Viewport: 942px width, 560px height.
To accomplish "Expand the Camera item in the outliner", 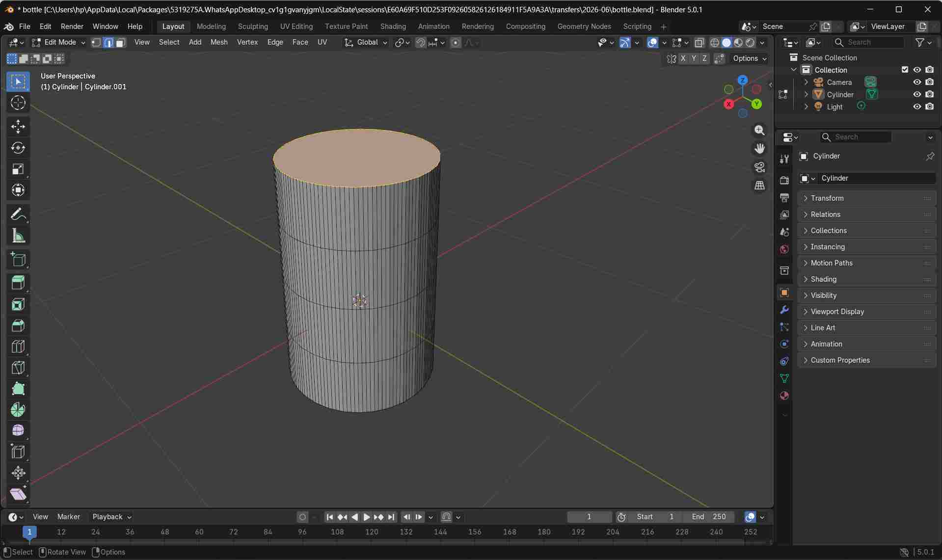I will click(806, 82).
